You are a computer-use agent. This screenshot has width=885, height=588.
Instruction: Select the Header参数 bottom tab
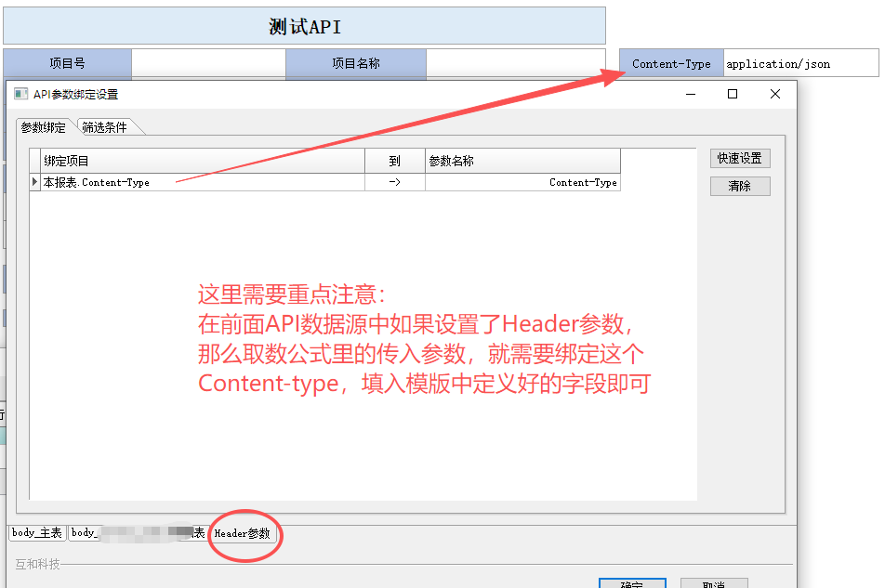pyautogui.click(x=243, y=533)
